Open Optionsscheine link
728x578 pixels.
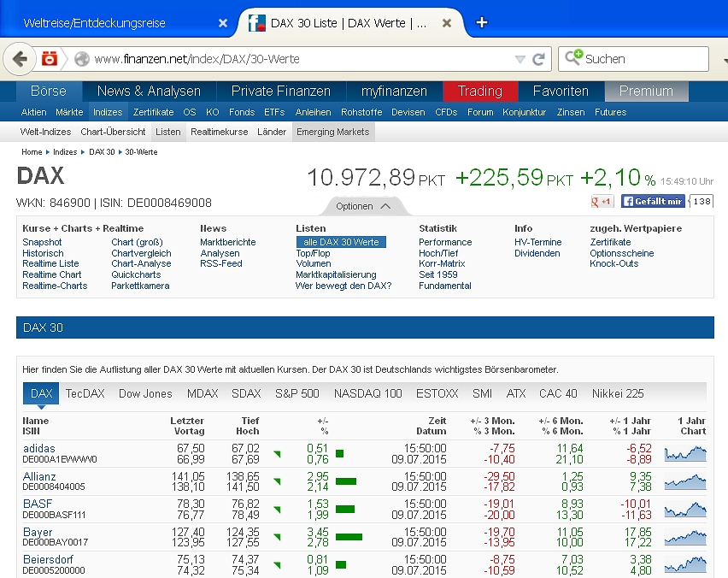(622, 253)
